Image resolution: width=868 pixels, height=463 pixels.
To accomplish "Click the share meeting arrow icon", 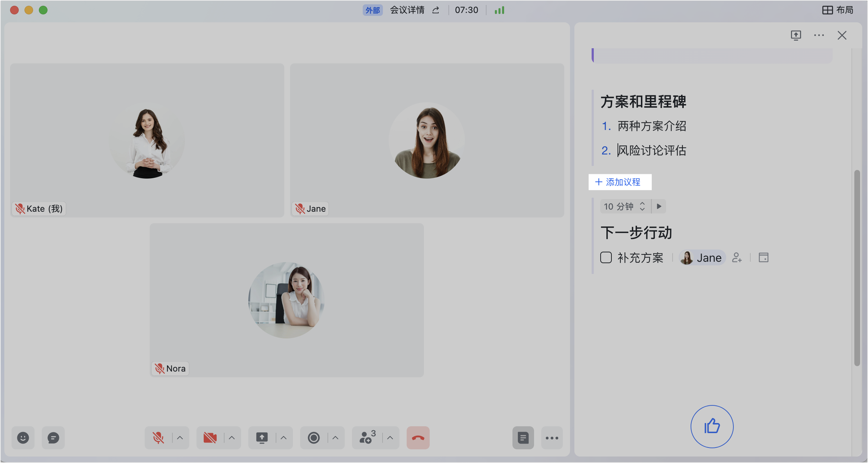I will [x=436, y=10].
